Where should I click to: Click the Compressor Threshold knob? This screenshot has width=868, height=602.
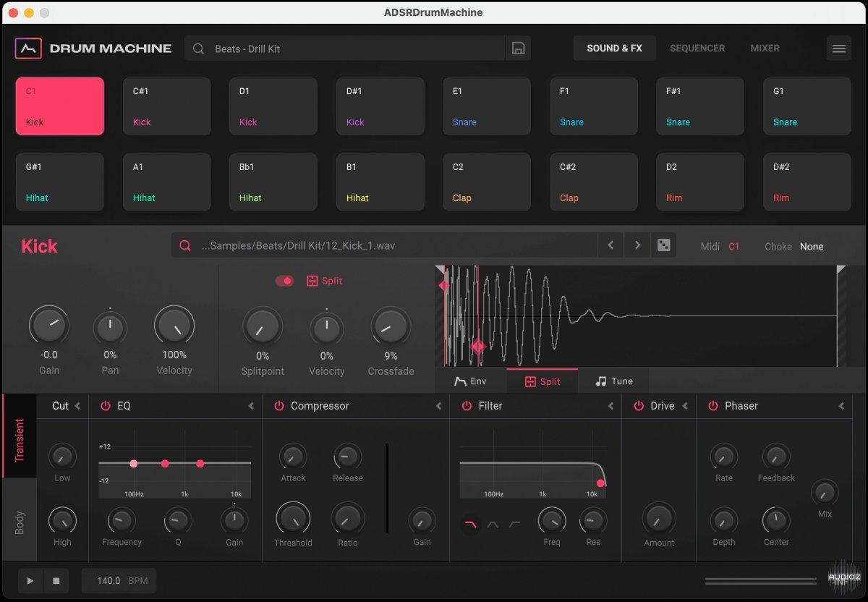[293, 518]
